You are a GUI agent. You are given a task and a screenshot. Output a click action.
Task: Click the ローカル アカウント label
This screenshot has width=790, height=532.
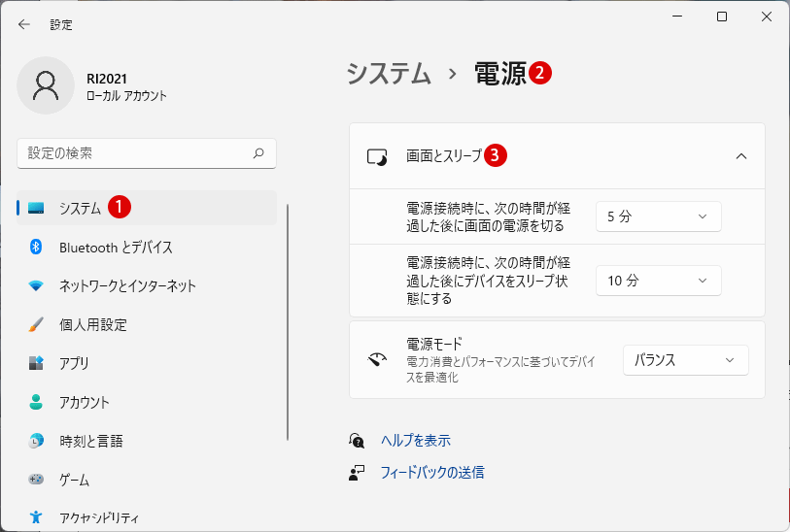(126, 96)
